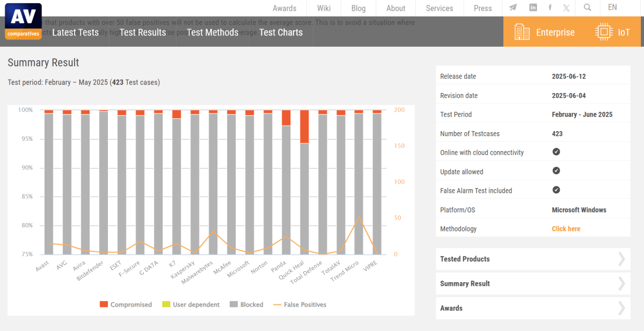The height and width of the screenshot is (331, 644).
Task: Click Quick Heal's red Compromised bar segment
Action: click(x=304, y=126)
